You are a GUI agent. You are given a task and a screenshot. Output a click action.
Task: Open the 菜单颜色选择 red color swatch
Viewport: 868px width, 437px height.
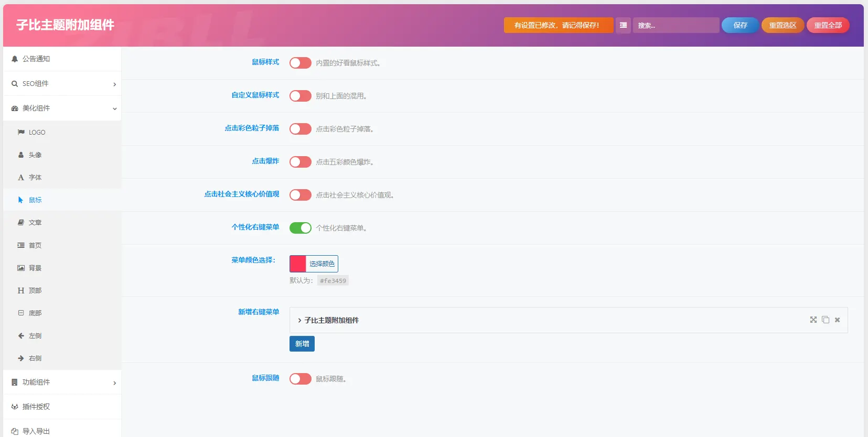(x=298, y=264)
